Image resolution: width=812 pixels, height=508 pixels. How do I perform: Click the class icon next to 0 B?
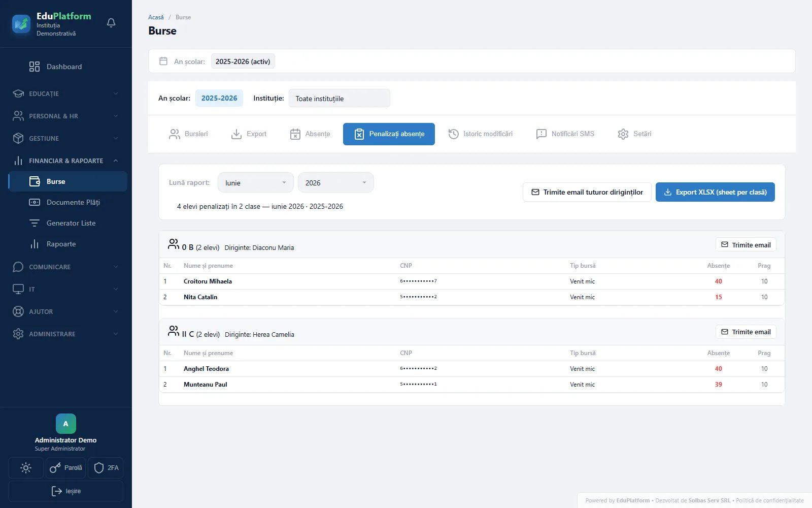(174, 244)
